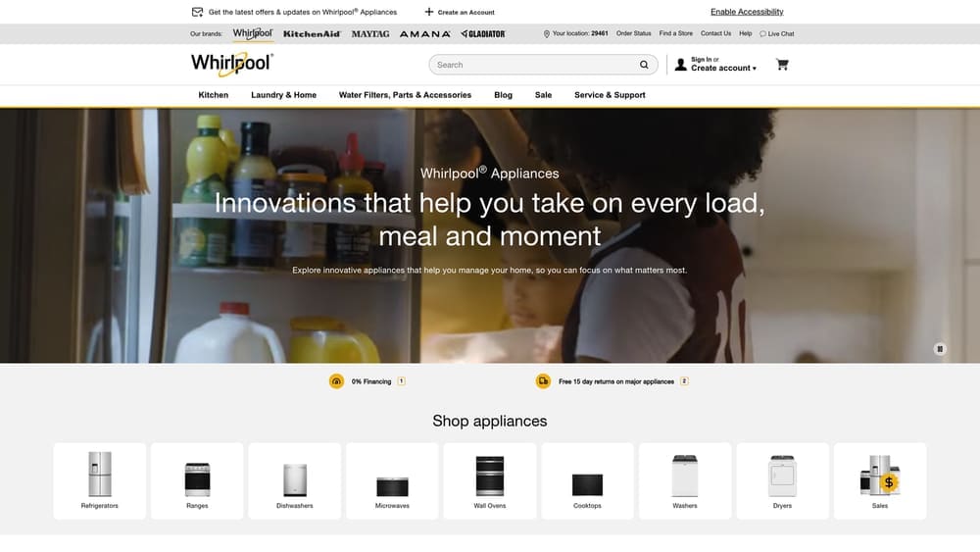Click the Maytag brand logo
This screenshot has width=980, height=552.
tap(369, 33)
